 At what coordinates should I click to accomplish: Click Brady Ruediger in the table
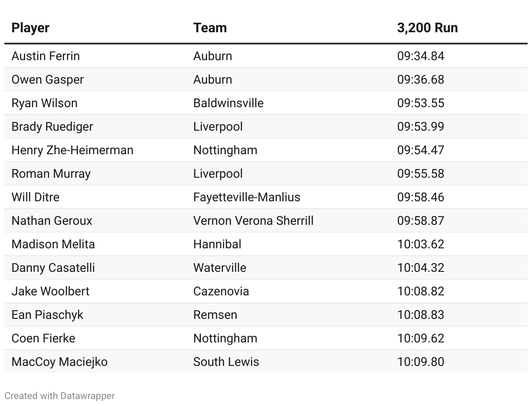[x=52, y=127]
